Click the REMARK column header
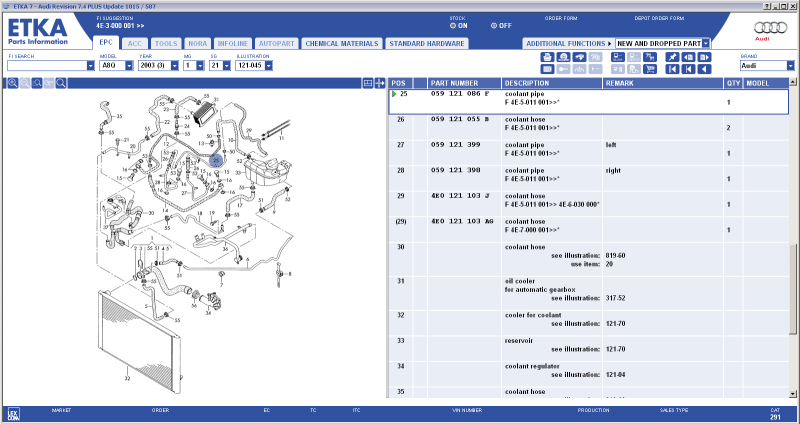The image size is (800, 424). click(x=663, y=83)
